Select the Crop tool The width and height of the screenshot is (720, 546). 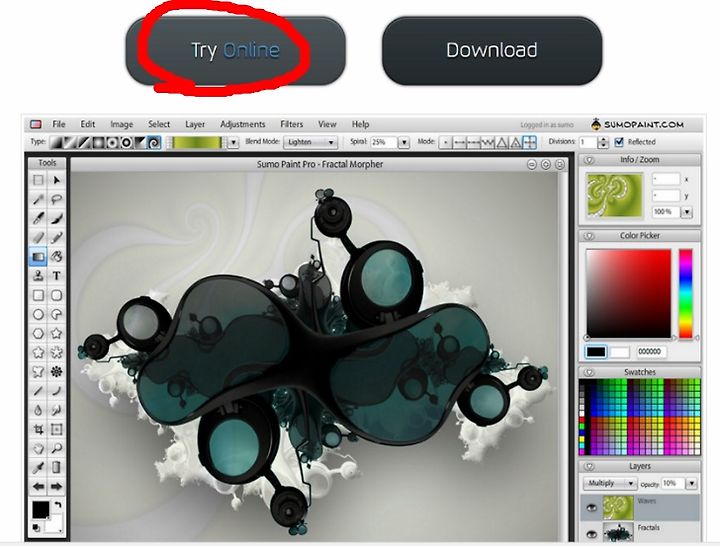pos(39,429)
